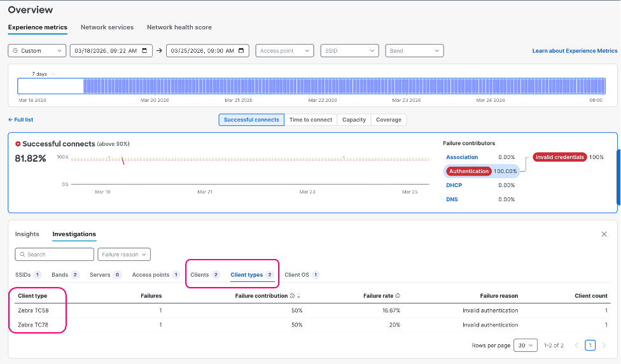Sort by Failure contribution arrow icon

click(299, 296)
